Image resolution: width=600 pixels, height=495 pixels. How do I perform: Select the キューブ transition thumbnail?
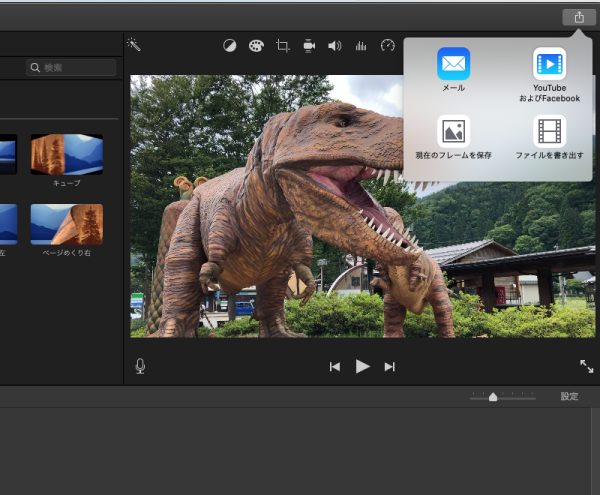66,155
